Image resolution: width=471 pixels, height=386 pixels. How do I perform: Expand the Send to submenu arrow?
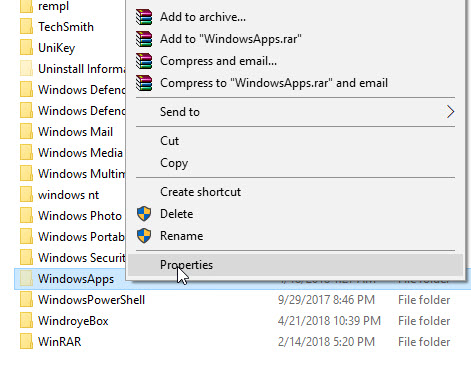pyautogui.click(x=450, y=112)
